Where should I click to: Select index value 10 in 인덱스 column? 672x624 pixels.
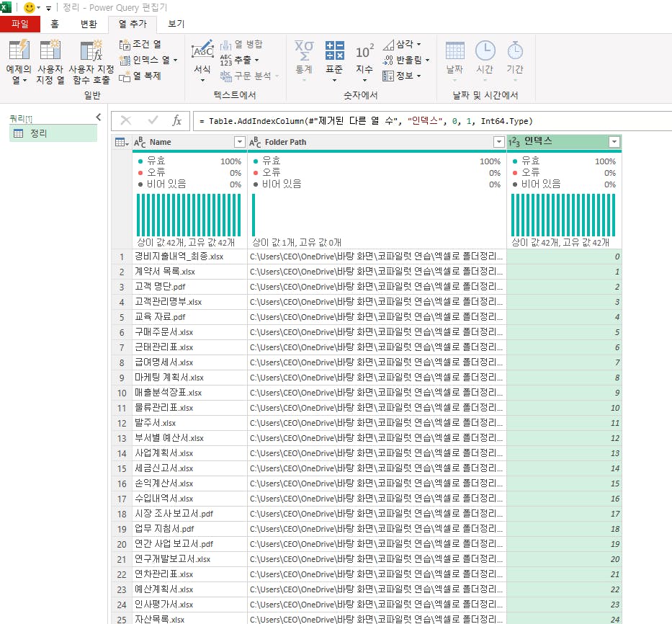click(x=563, y=408)
